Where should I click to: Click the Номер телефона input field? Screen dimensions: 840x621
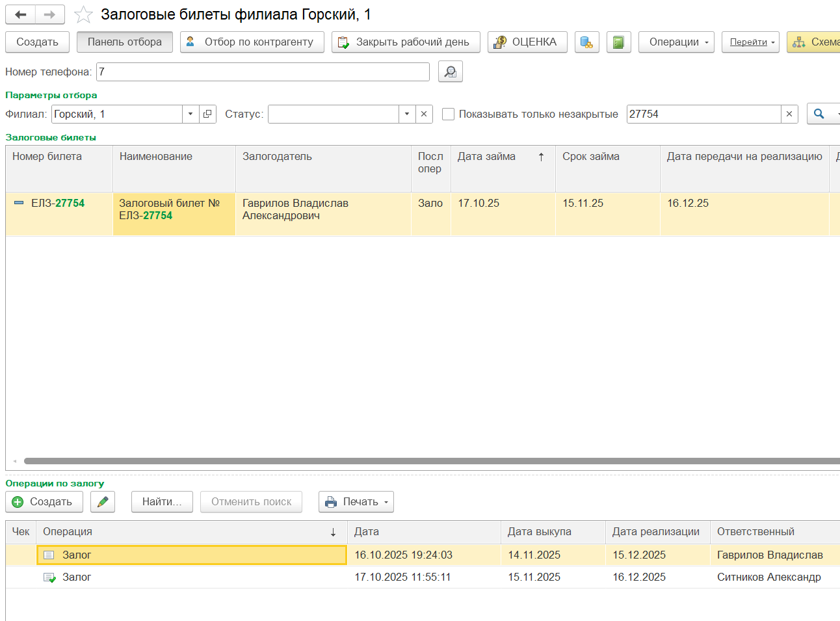pyautogui.click(x=263, y=72)
